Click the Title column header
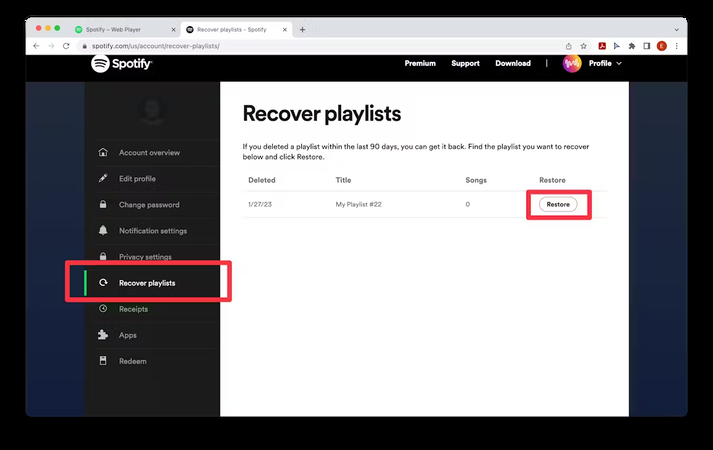This screenshot has height=450, width=713. tap(343, 180)
